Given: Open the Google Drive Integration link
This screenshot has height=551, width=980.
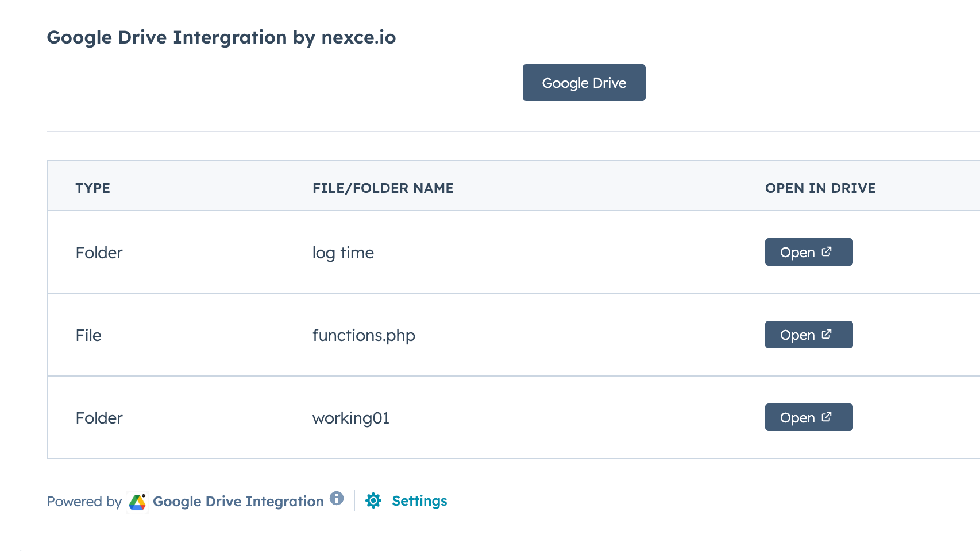Looking at the screenshot, I should (x=238, y=502).
